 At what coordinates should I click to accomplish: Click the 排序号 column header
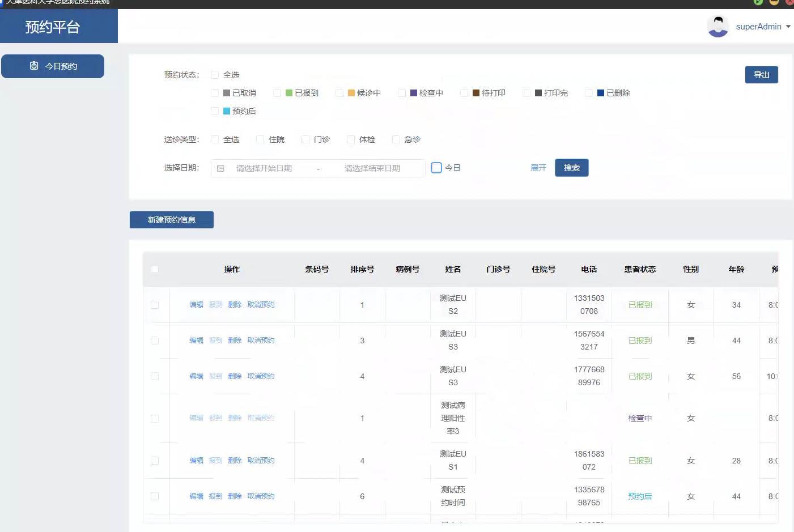(362, 269)
